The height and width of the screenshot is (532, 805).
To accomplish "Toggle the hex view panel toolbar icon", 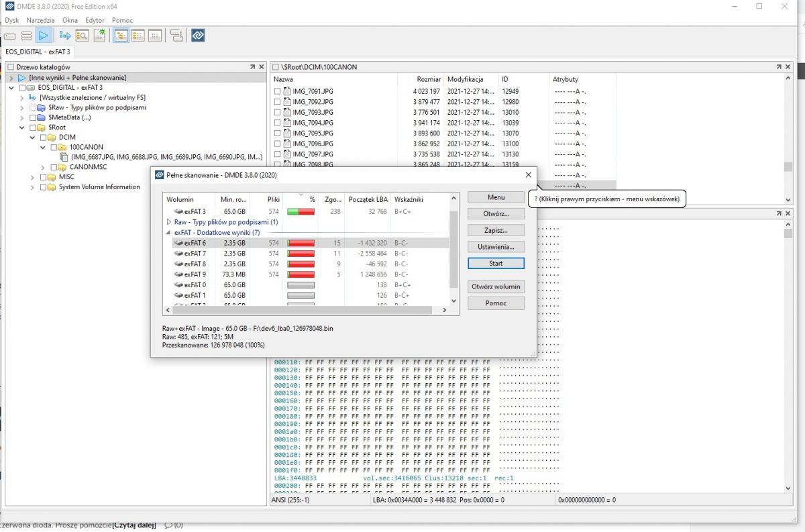I will click(155, 36).
